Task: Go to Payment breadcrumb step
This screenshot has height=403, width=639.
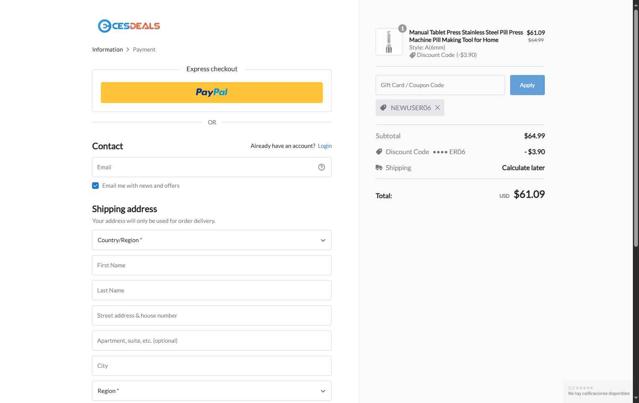Action: (x=144, y=49)
